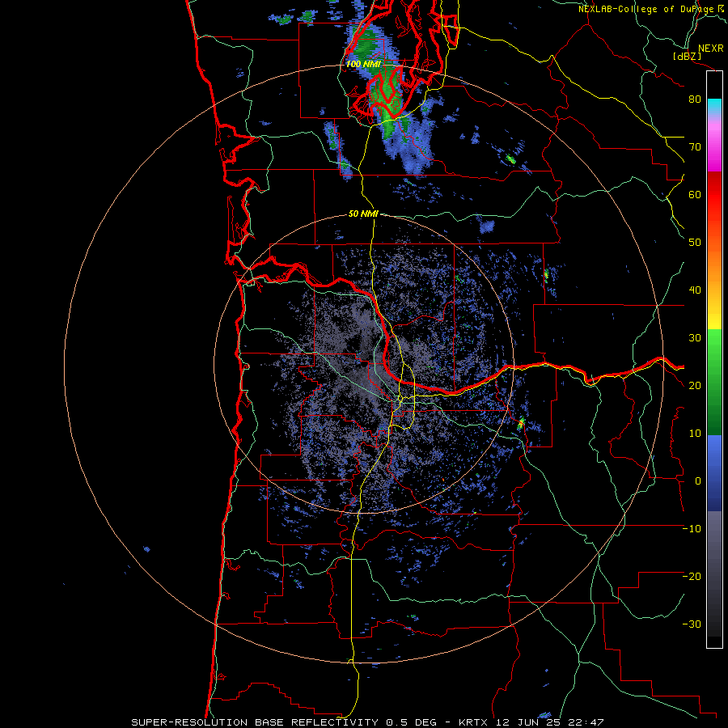The image size is (728, 728).
Task: Click the "0.5 DEG" elevation angle text
Action: click(x=412, y=722)
